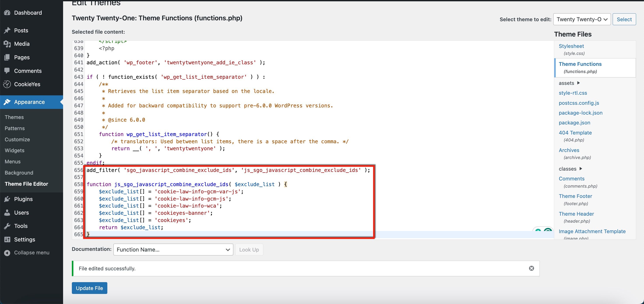
Task: Open the postcss.config.js file
Action: pyautogui.click(x=579, y=103)
